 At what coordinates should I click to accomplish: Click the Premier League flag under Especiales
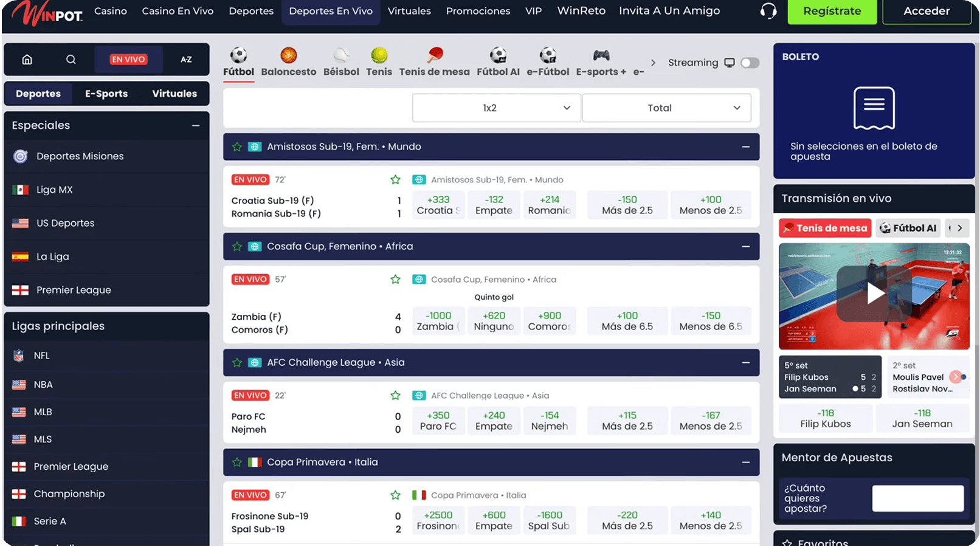pos(21,290)
